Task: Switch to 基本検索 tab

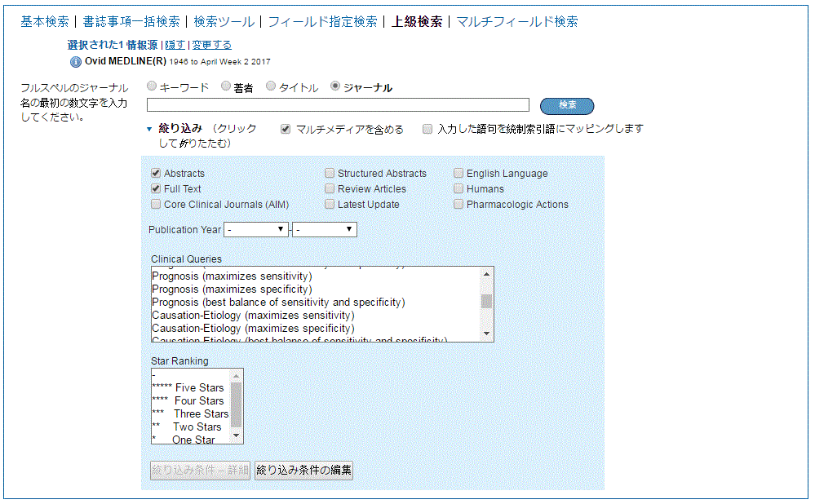Action: pos(45,21)
